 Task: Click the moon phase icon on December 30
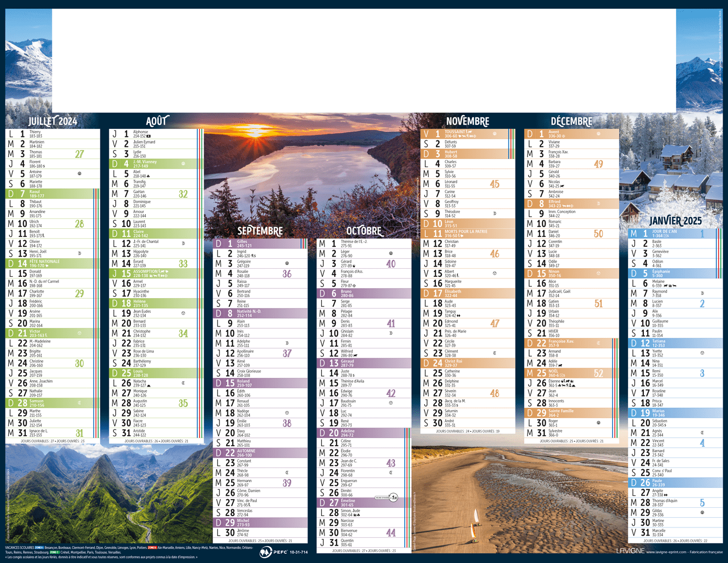599,423
